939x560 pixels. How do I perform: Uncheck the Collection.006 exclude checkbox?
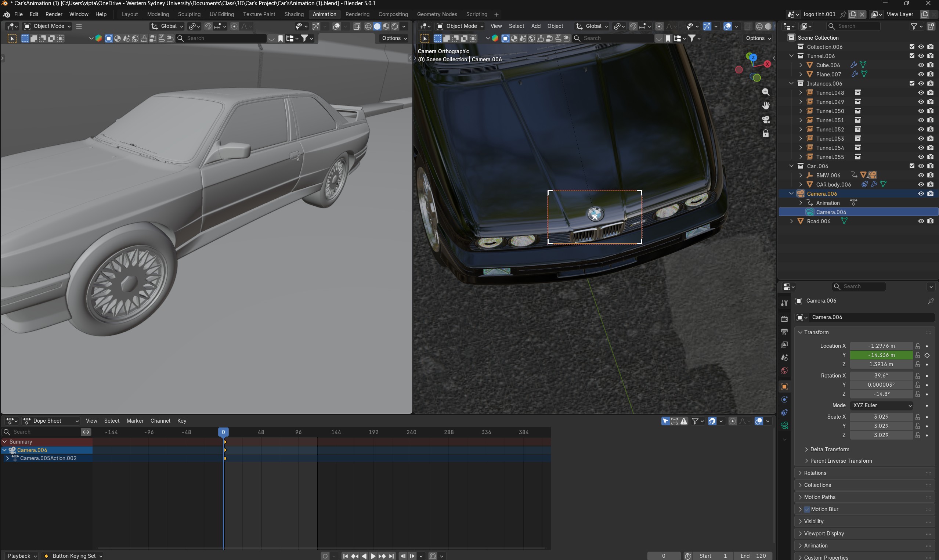[x=912, y=47]
